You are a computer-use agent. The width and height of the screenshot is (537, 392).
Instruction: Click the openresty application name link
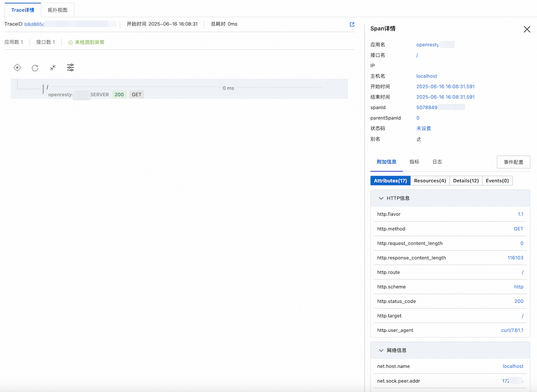click(428, 45)
